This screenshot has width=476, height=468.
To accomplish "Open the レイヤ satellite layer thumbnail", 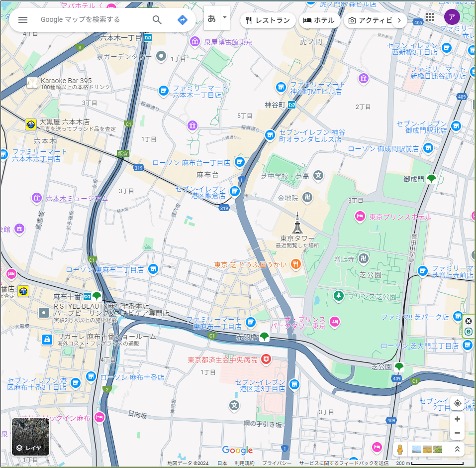I will pos(30,437).
